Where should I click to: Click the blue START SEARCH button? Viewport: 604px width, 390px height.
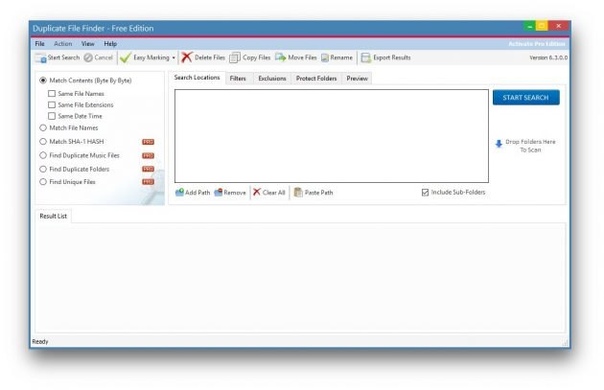click(x=526, y=98)
